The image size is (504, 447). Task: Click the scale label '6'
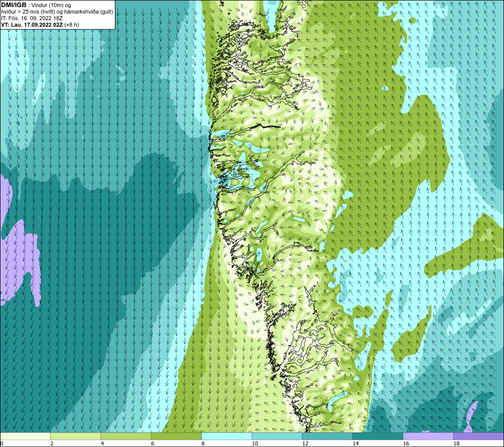pos(153,444)
